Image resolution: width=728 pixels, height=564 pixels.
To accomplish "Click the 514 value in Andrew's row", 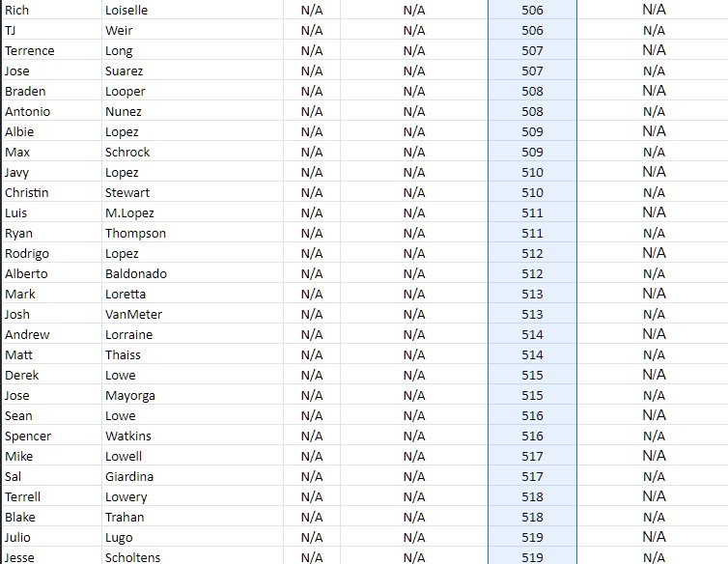I will [x=532, y=334].
